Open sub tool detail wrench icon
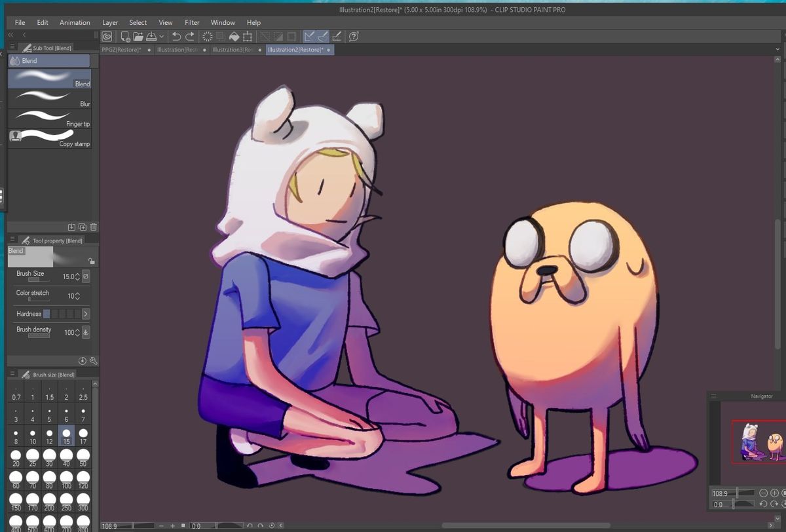This screenshot has width=786, height=532. 93,361
